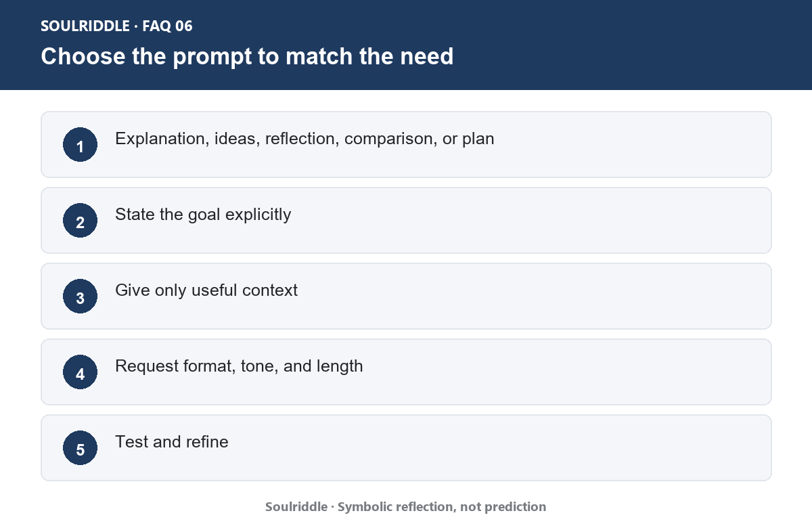This screenshot has height=528, width=812.
Task: Click the number 4 circle badge
Action: tap(80, 372)
